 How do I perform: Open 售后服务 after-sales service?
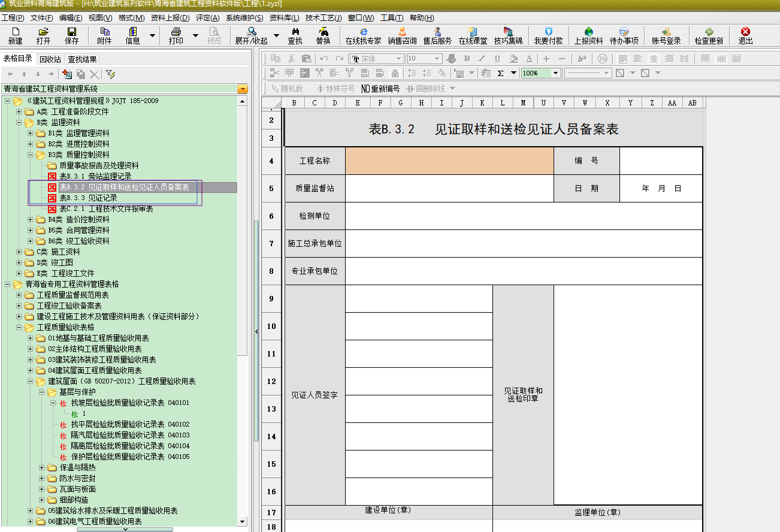click(437, 36)
